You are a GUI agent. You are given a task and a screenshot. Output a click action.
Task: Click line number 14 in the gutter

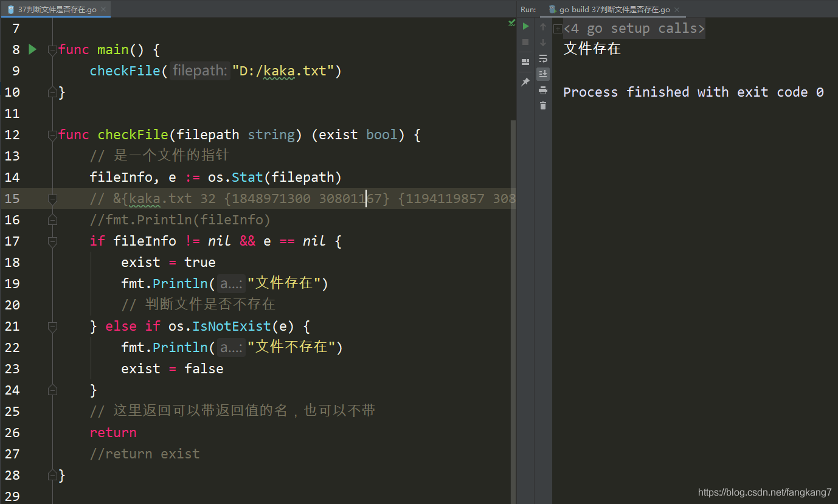(12, 178)
